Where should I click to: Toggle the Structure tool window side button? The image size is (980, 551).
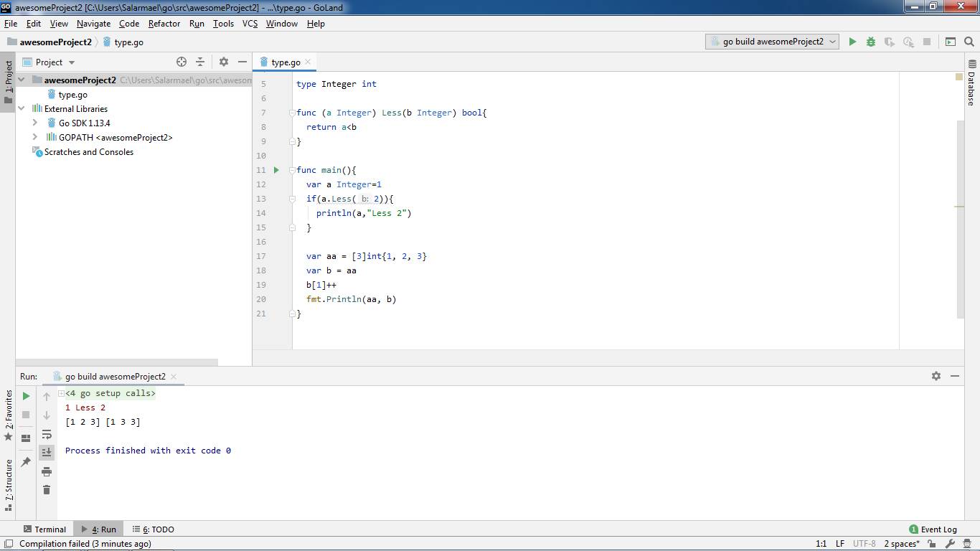click(8, 485)
